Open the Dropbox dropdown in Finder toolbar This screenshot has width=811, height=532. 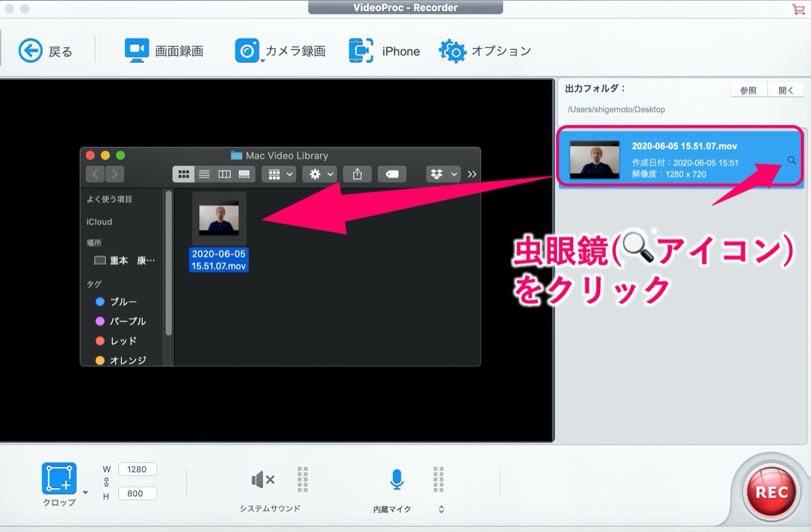[x=443, y=174]
